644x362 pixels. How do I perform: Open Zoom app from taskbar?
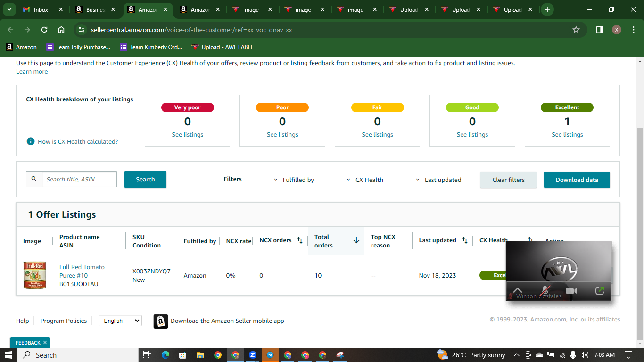[x=253, y=355]
